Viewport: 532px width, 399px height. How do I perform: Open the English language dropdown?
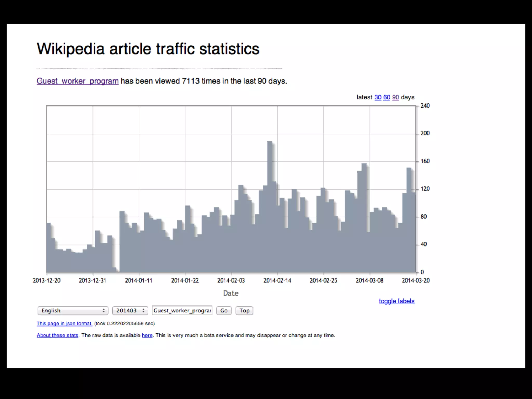73,311
